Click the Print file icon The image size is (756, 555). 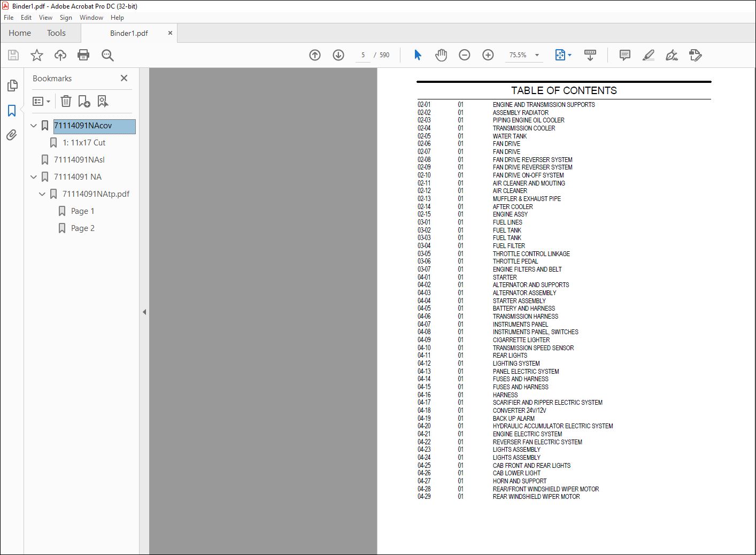pos(83,55)
